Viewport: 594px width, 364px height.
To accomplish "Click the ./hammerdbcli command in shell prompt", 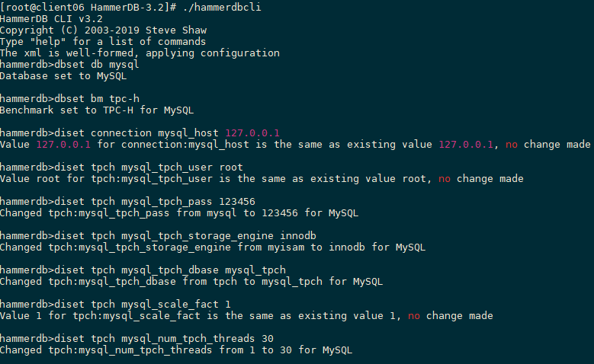I will point(222,7).
